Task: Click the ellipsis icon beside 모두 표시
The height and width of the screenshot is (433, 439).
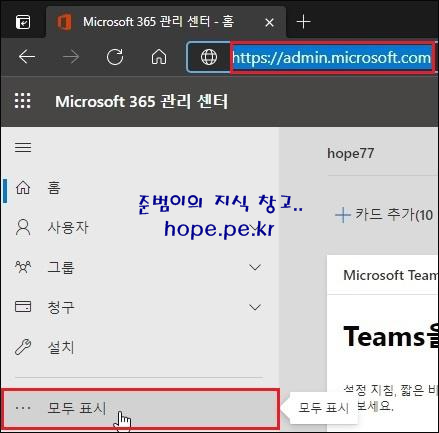Action: coord(23,408)
